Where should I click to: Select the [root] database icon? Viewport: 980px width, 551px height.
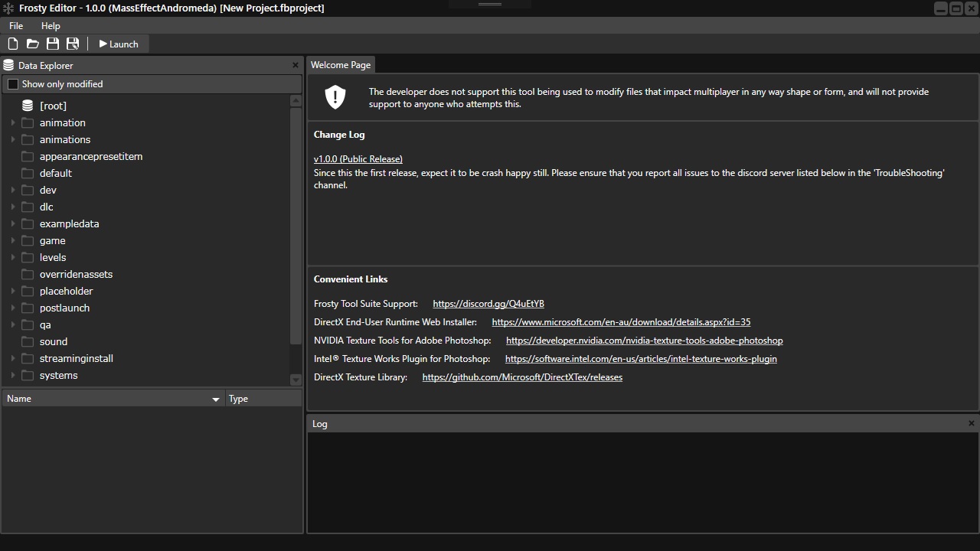coord(28,106)
